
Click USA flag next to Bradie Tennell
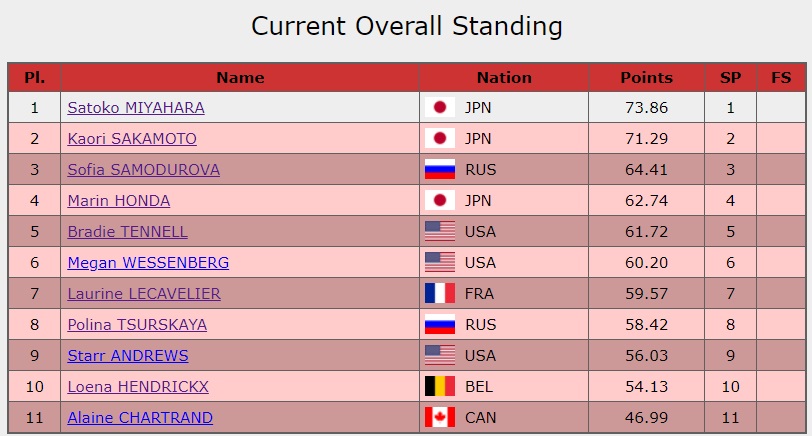pos(439,232)
